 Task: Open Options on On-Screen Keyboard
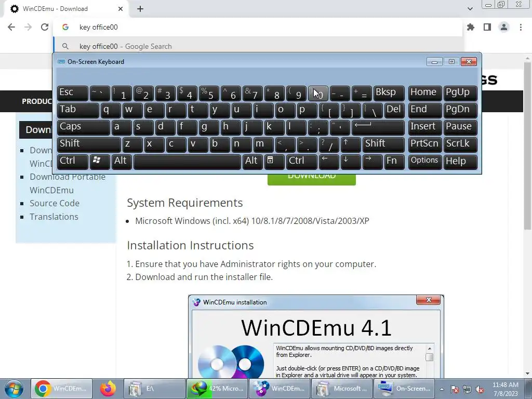[425, 161]
